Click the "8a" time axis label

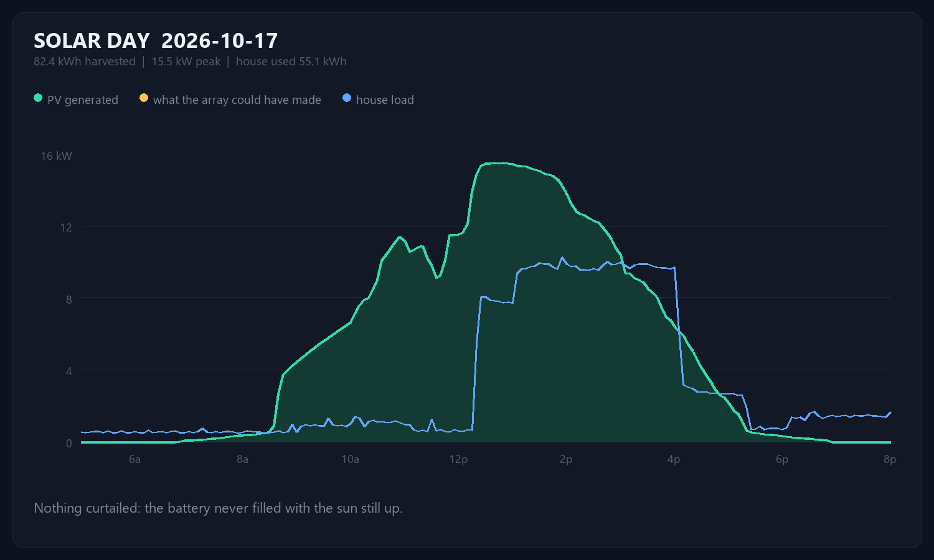tap(242, 460)
